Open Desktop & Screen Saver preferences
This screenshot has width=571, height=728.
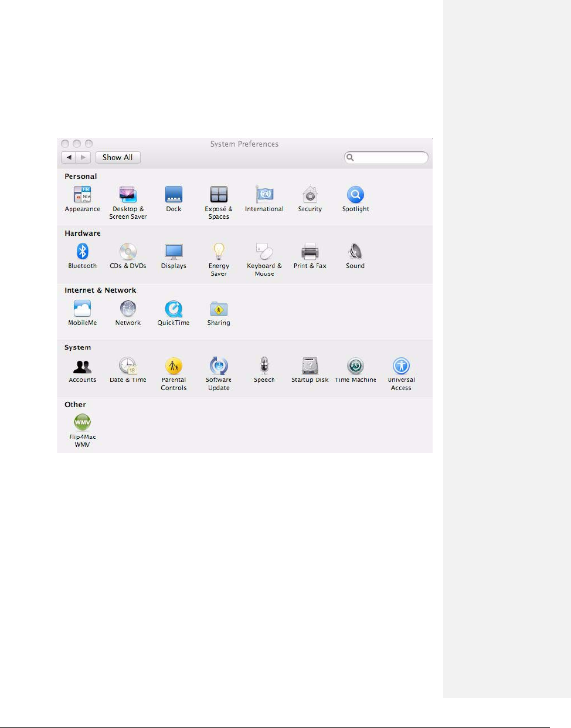click(128, 195)
